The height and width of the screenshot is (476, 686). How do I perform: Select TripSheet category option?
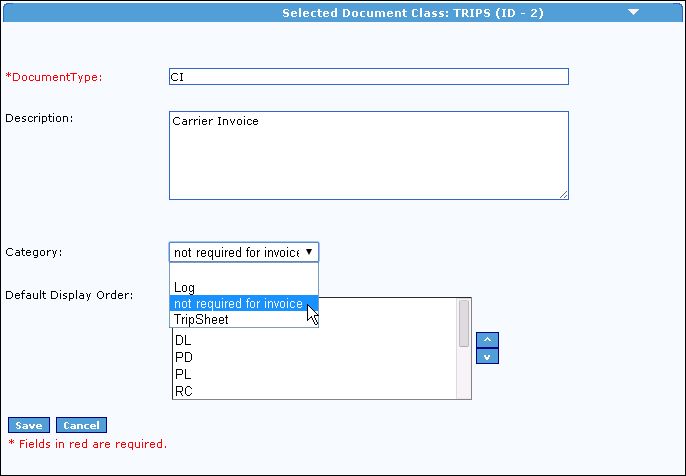[244, 319]
